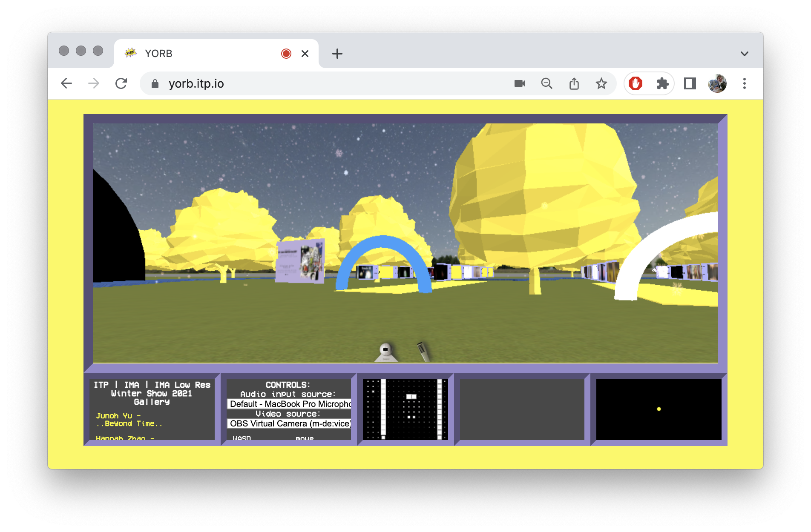The image size is (811, 532).
Task: Open the red ad blocker extension
Action: 636,83
